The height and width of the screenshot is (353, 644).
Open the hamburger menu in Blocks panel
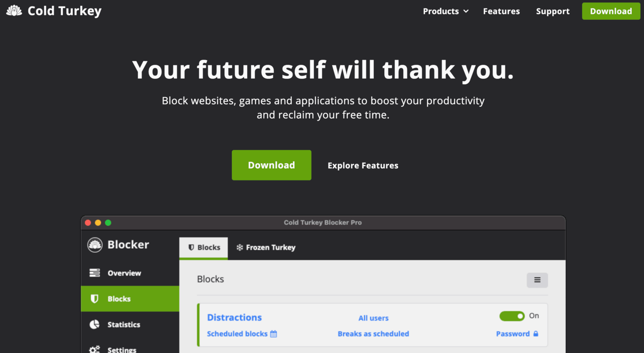[x=537, y=280]
